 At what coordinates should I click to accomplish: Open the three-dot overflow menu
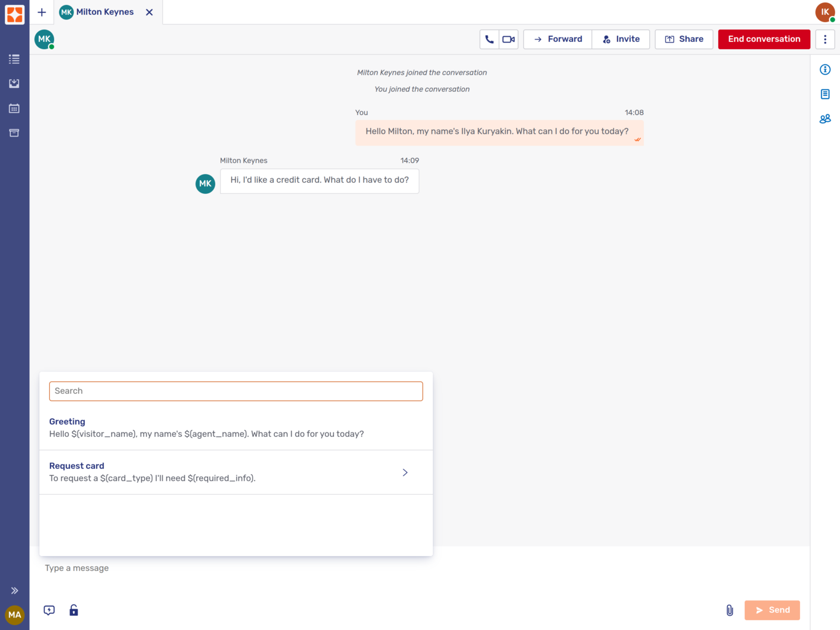coord(825,39)
